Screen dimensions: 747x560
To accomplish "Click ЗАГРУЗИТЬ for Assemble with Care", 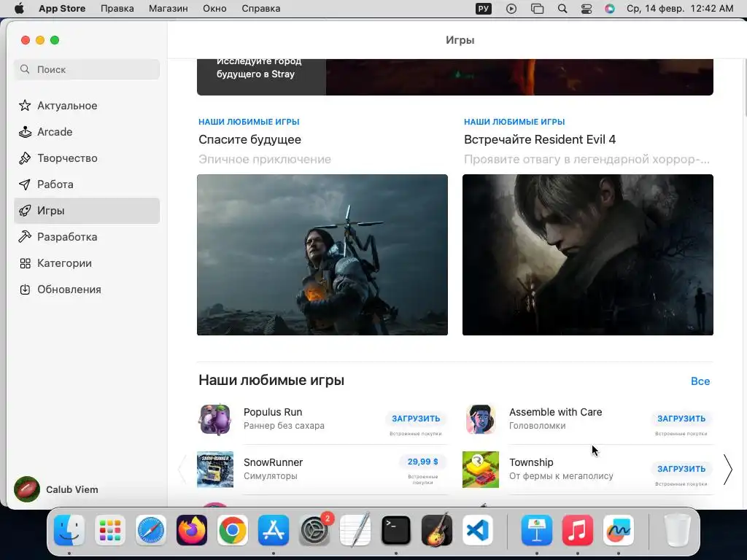I will coord(681,419).
